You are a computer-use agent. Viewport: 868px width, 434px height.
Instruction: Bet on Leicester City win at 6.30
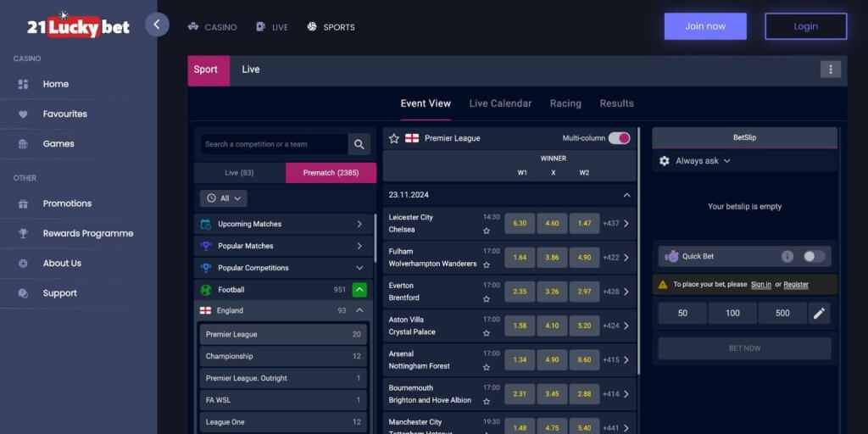pos(520,224)
